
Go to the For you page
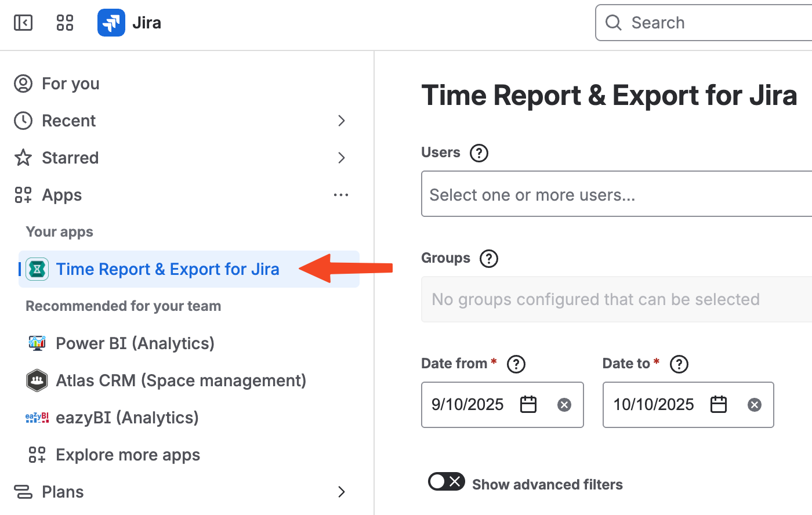(x=70, y=84)
